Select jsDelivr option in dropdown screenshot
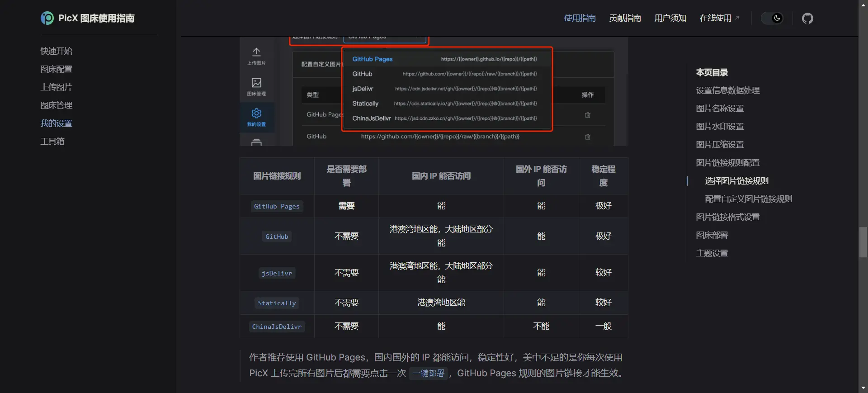 pyautogui.click(x=447, y=89)
